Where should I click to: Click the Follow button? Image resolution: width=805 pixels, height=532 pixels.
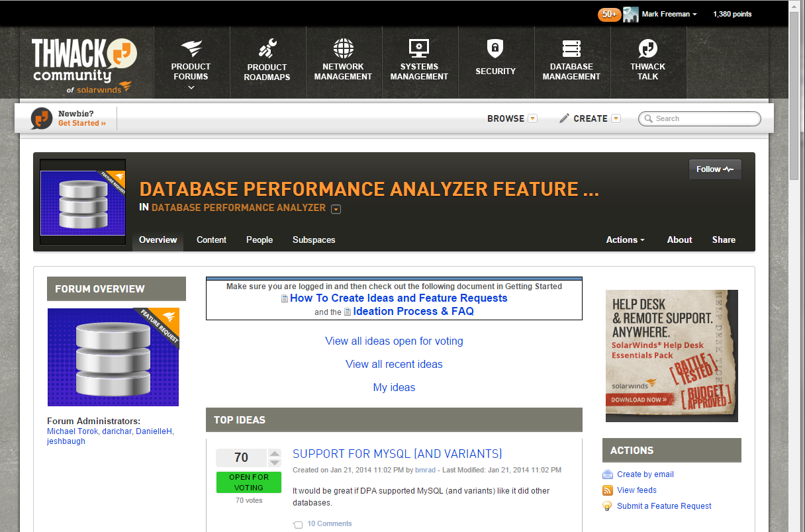715,169
